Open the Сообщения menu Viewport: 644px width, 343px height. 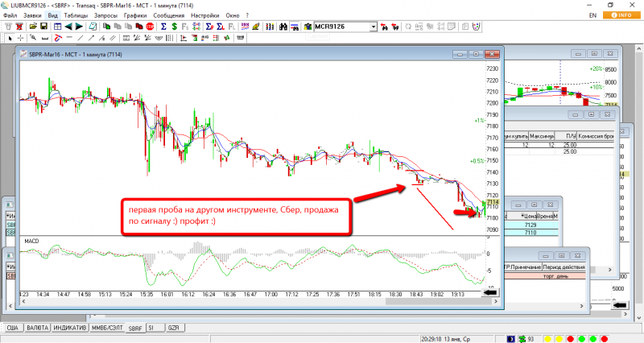tap(169, 15)
